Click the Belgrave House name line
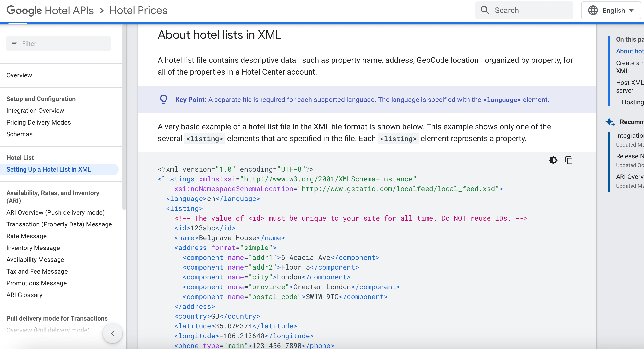This screenshot has width=644, height=349. [x=229, y=238]
